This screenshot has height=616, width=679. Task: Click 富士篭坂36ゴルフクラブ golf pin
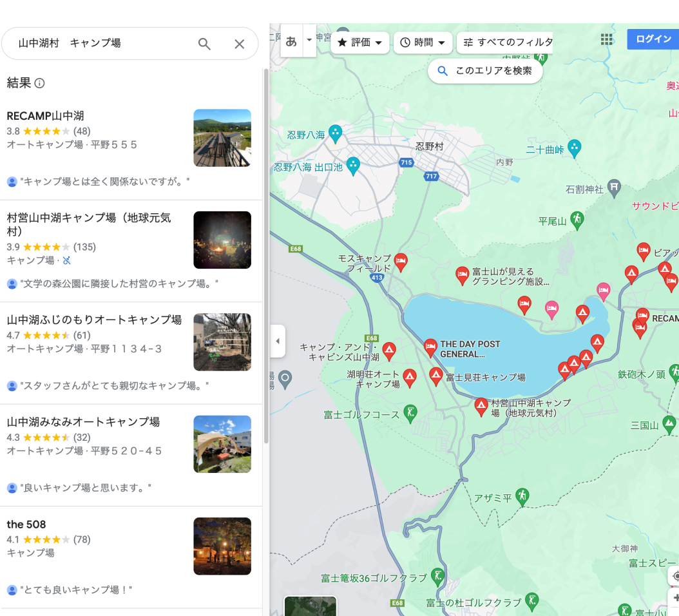pyautogui.click(x=438, y=577)
